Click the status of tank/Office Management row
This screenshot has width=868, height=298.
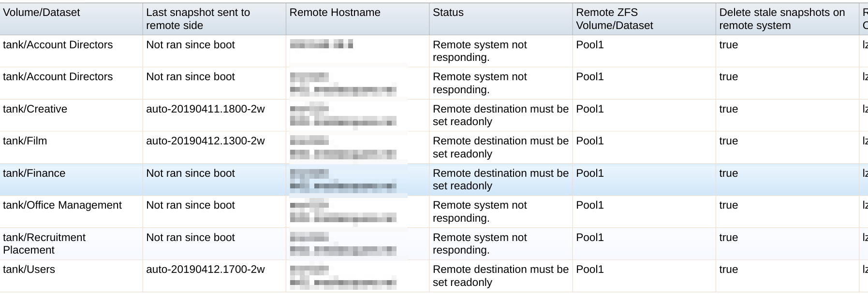click(x=480, y=212)
